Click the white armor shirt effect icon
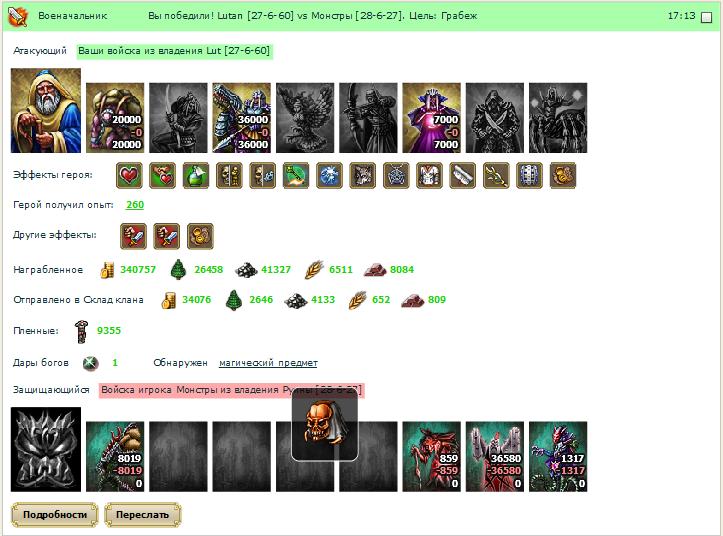The width and height of the screenshot is (723, 536). [429, 175]
